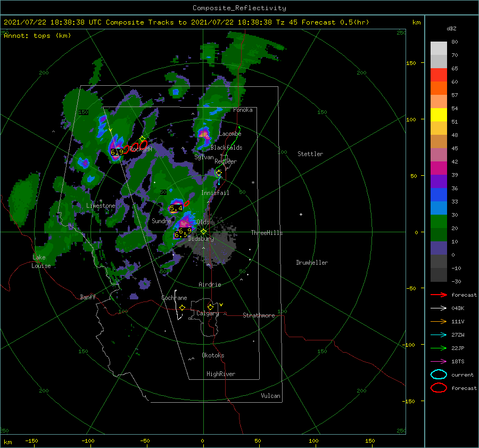
Task: Click the Olds city label
Action: tap(203, 222)
